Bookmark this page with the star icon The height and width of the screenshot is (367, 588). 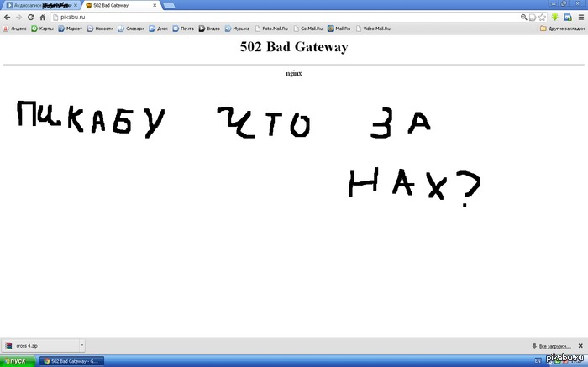pyautogui.click(x=533, y=17)
